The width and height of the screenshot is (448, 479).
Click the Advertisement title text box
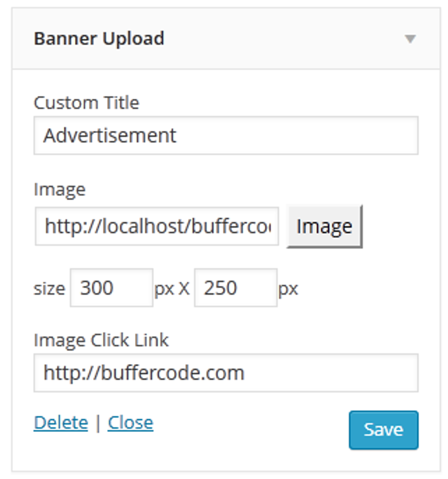tap(227, 135)
